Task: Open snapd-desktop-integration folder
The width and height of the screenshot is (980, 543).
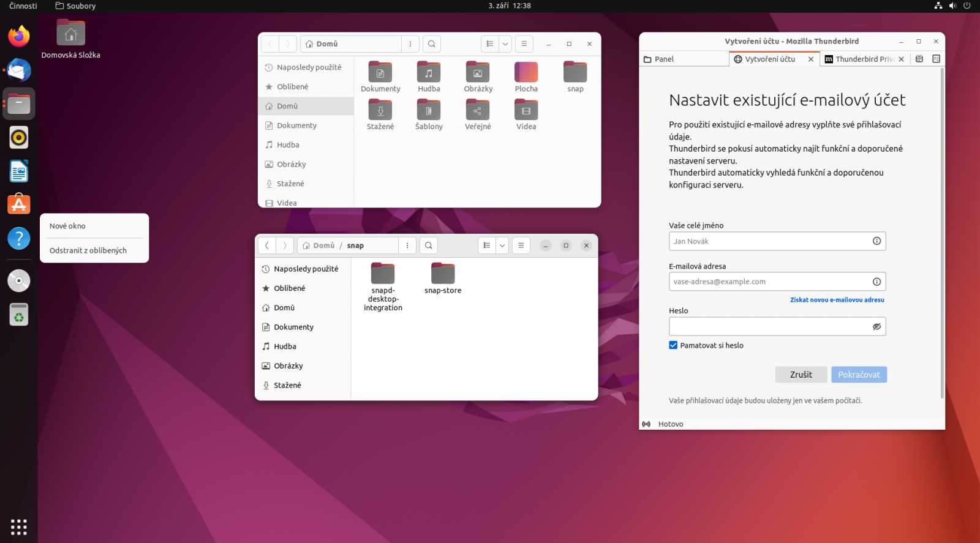Action: click(x=383, y=287)
